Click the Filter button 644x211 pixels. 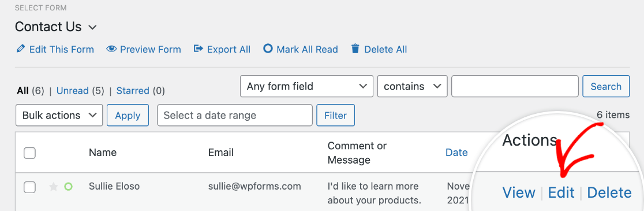pyautogui.click(x=335, y=115)
